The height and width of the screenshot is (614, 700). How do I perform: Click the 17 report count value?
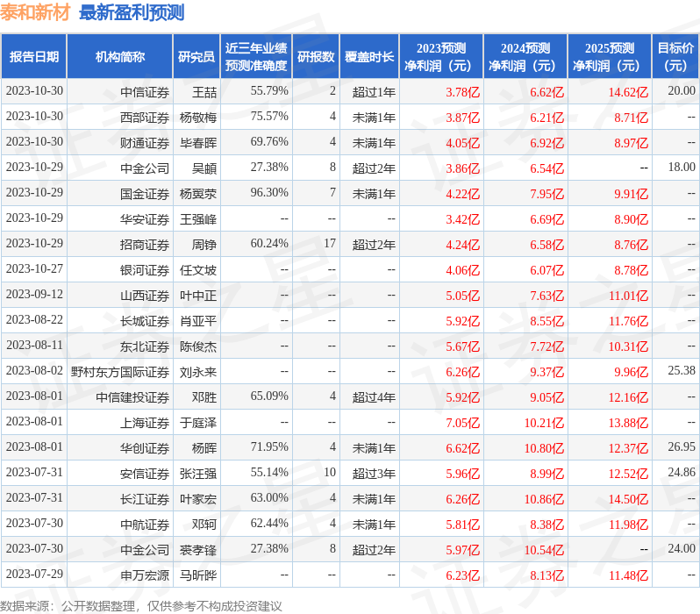[x=330, y=244]
